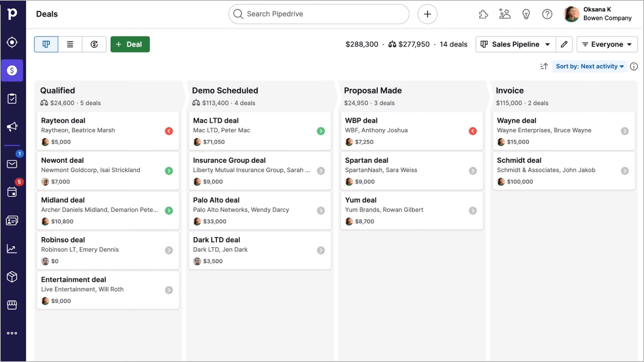
Task: Open the invite users icon
Action: 505,14
